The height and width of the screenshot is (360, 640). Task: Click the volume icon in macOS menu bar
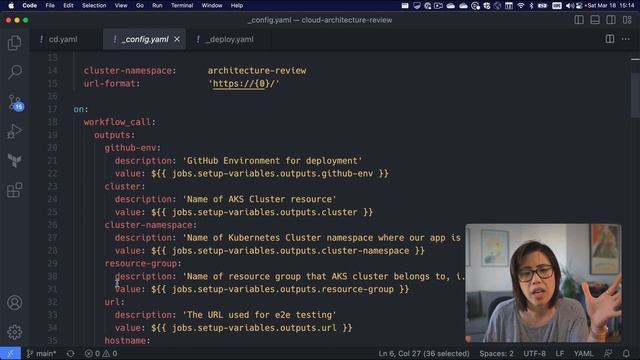pos(569,5)
